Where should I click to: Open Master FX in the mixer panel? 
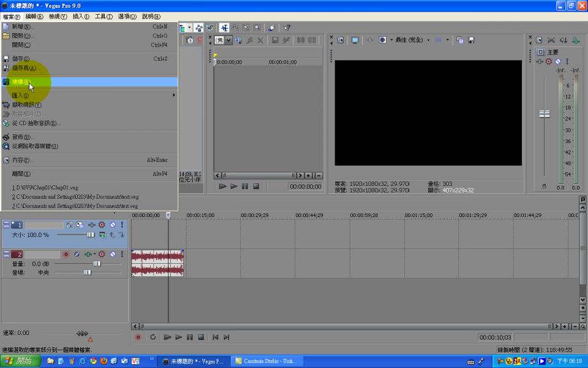(x=549, y=61)
